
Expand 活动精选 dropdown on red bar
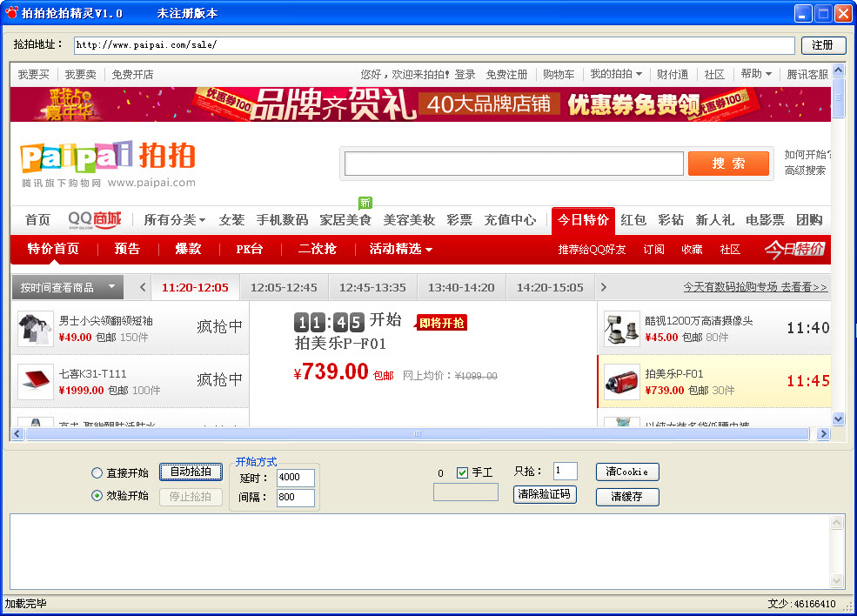400,249
